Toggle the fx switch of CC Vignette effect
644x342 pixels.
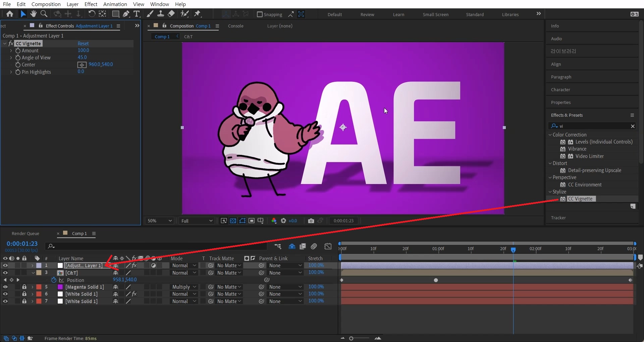(x=11, y=44)
